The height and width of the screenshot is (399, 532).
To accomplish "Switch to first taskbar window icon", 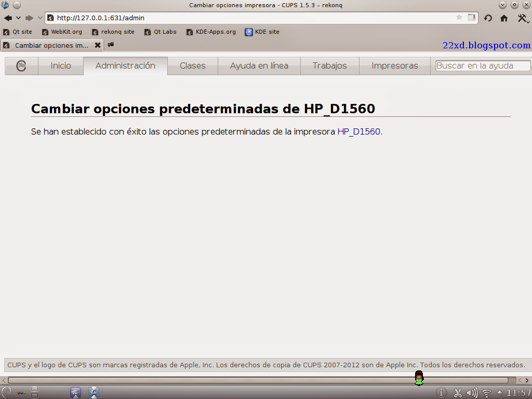I will 75,393.
